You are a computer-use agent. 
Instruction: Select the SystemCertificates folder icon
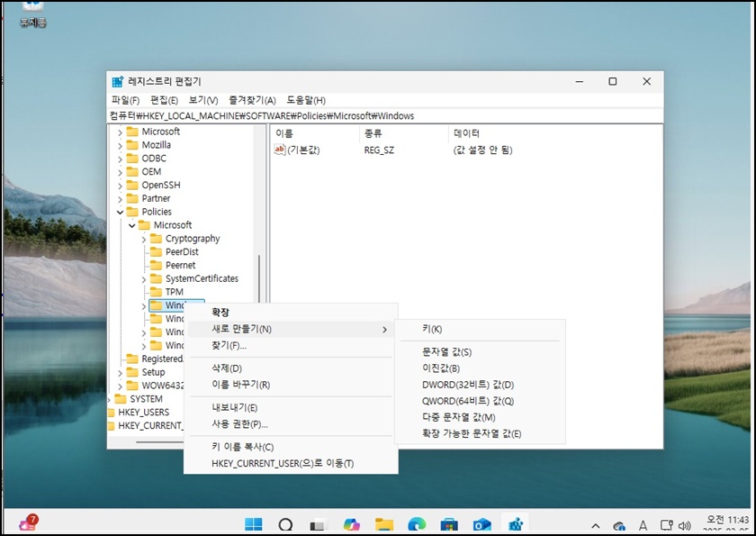[156, 278]
